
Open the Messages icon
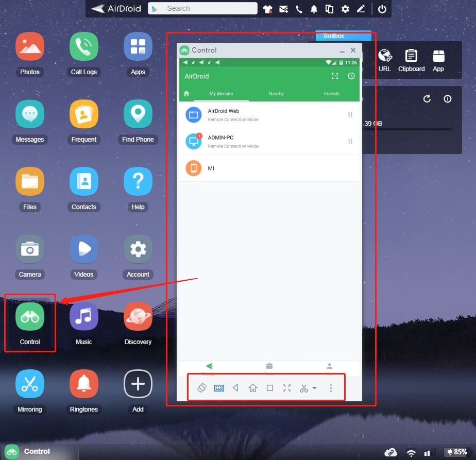30,114
